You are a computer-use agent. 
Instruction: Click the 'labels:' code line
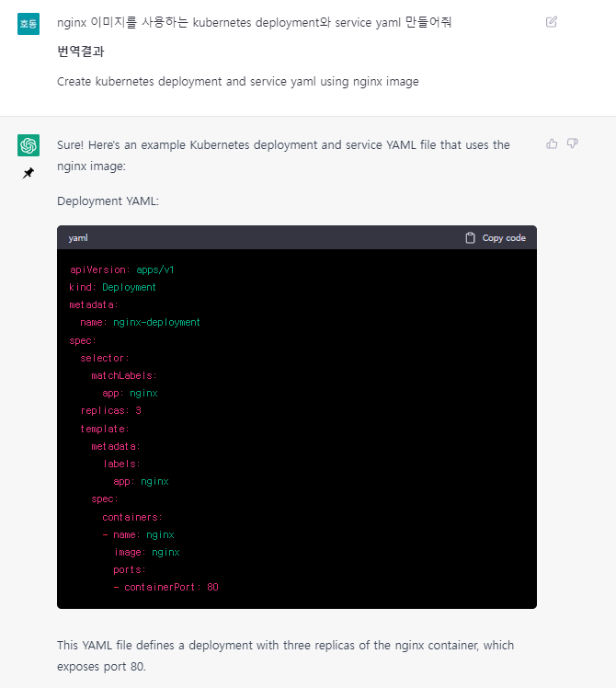tap(121, 464)
